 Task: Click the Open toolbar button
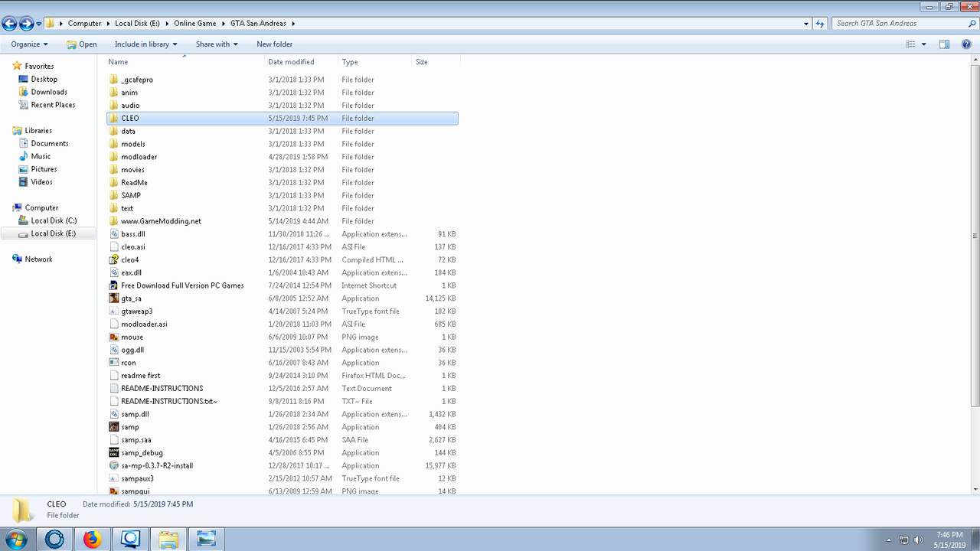(82, 44)
